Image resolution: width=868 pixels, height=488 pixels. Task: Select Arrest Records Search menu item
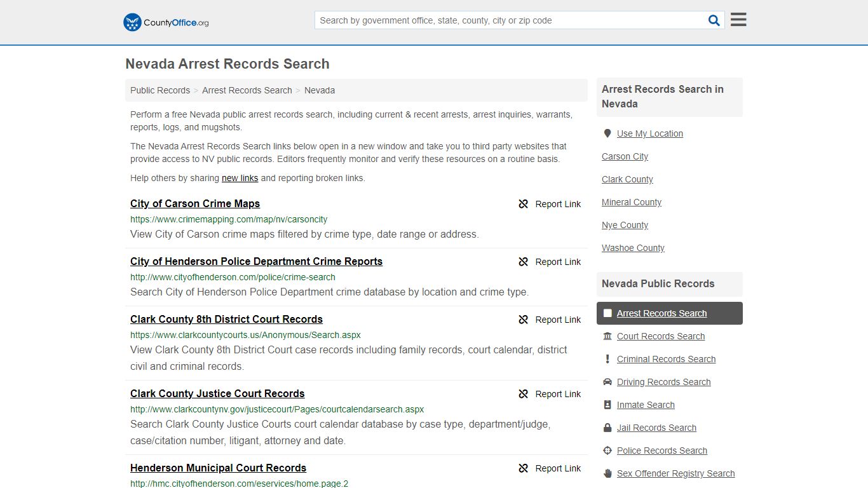tap(669, 313)
